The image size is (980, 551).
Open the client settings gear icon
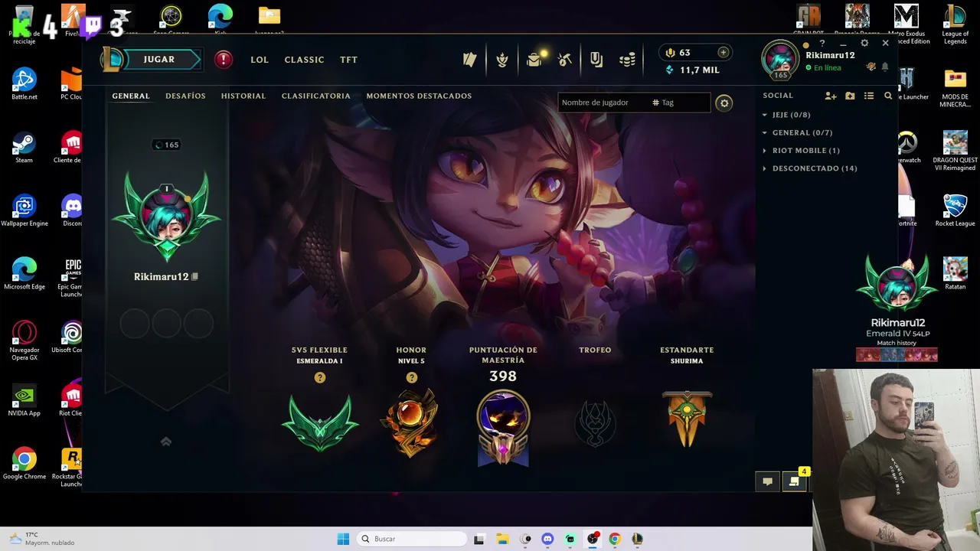point(864,44)
